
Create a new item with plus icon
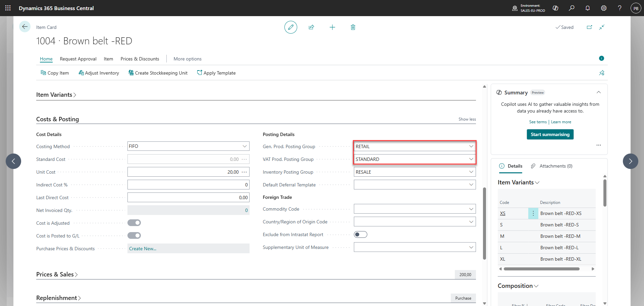point(332,27)
